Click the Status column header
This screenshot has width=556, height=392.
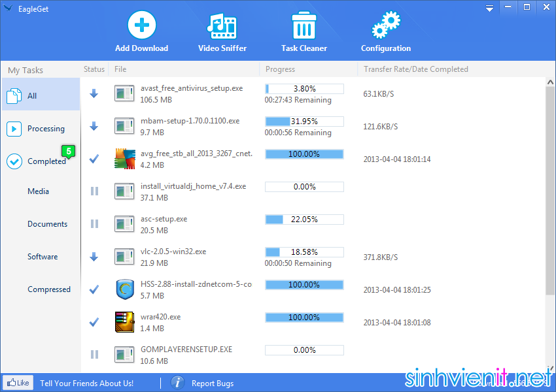pos(94,69)
